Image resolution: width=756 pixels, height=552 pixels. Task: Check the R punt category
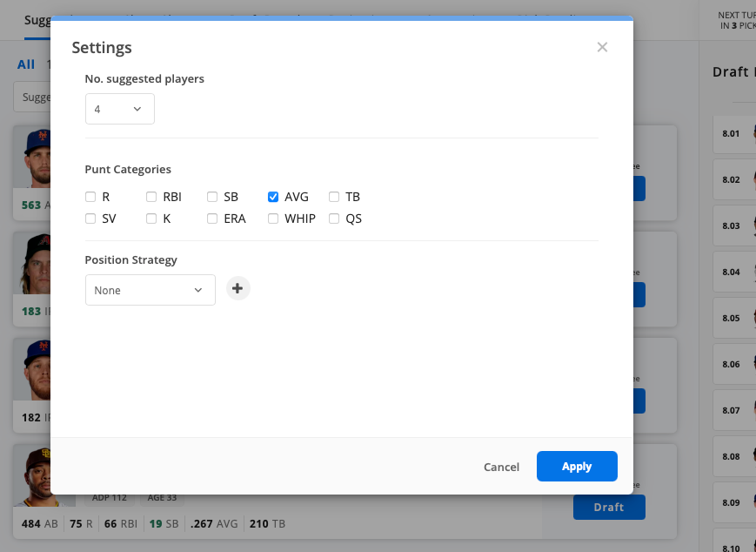90,197
